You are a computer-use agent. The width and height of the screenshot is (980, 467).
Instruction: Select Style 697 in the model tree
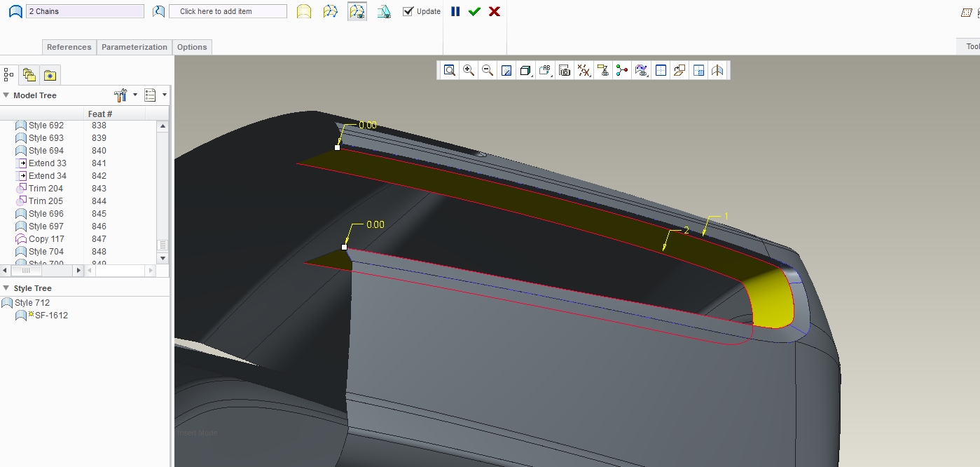[46, 226]
